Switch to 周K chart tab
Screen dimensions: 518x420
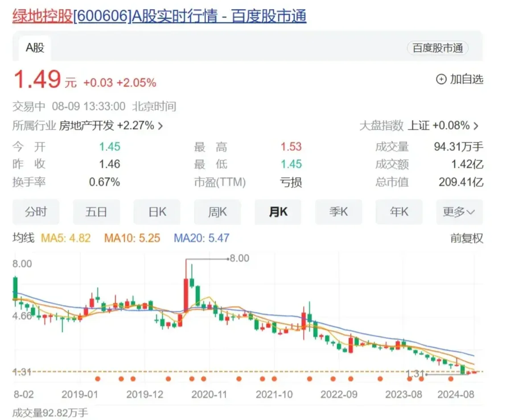click(x=218, y=212)
